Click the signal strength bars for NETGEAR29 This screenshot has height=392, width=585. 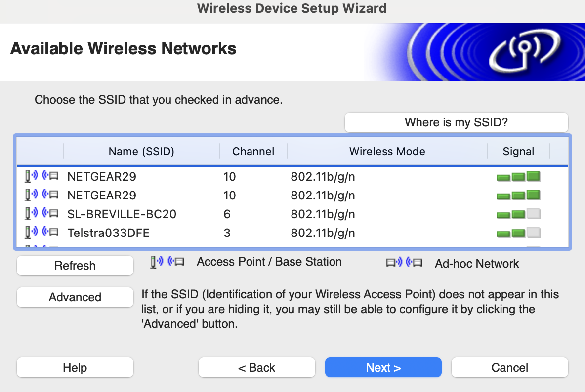tap(518, 176)
